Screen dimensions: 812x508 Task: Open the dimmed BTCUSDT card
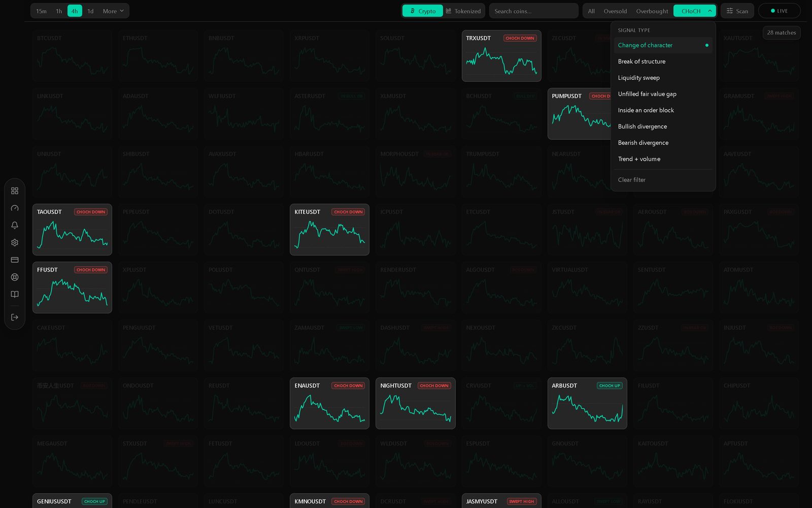(x=72, y=56)
